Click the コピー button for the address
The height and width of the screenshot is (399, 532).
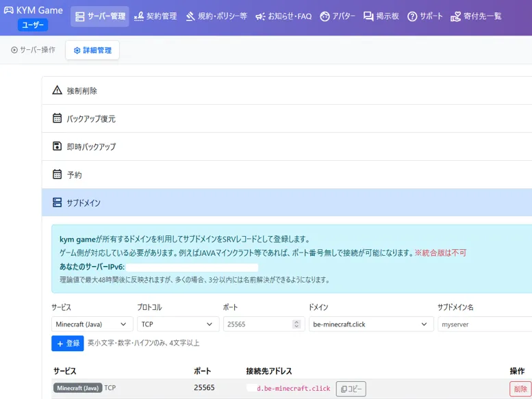coord(351,389)
